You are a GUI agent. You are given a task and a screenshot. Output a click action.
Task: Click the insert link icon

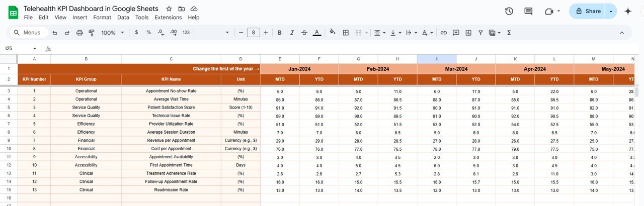point(443,33)
